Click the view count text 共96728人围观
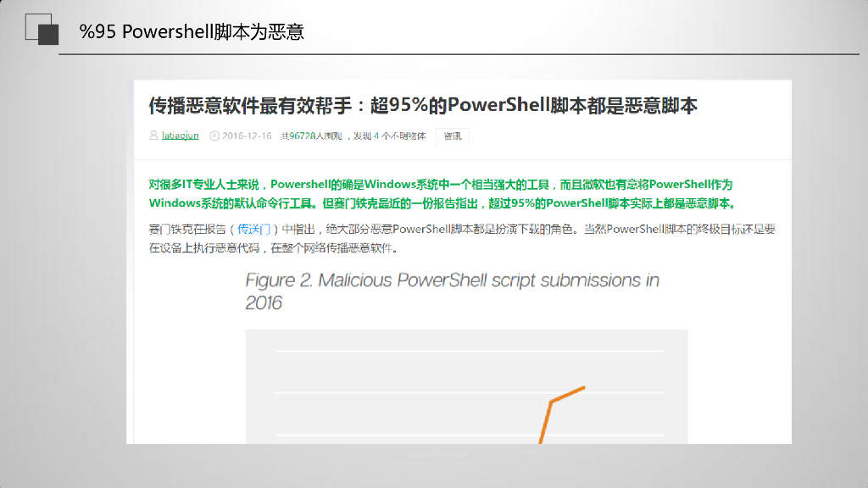 point(311,136)
